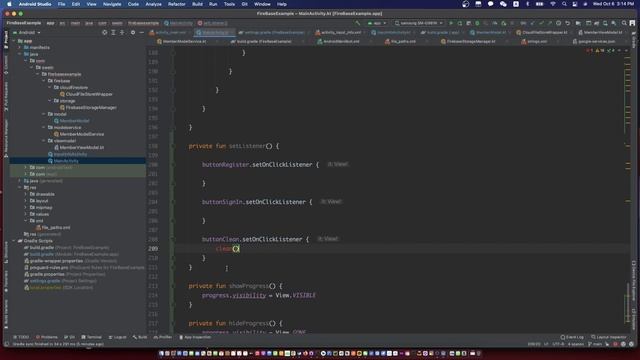640x360 pixels.
Task: Click the Wi-Fi icon in the menu bar
Action: click(553, 4)
